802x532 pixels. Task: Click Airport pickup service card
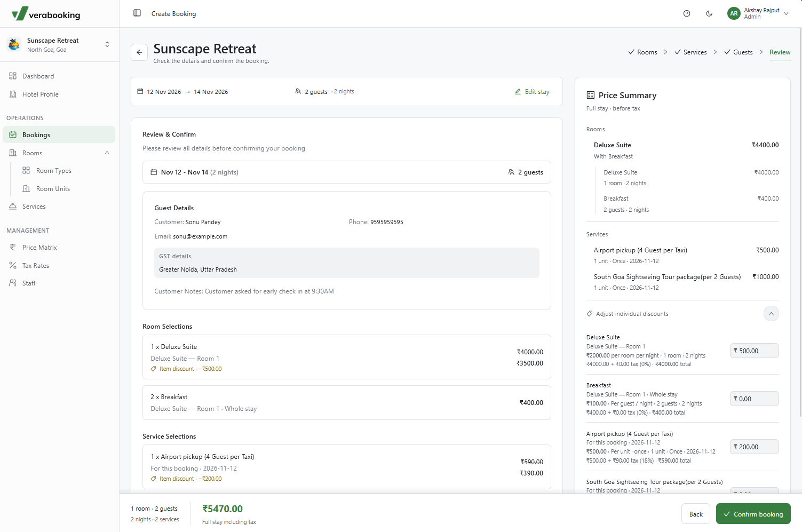point(347,467)
